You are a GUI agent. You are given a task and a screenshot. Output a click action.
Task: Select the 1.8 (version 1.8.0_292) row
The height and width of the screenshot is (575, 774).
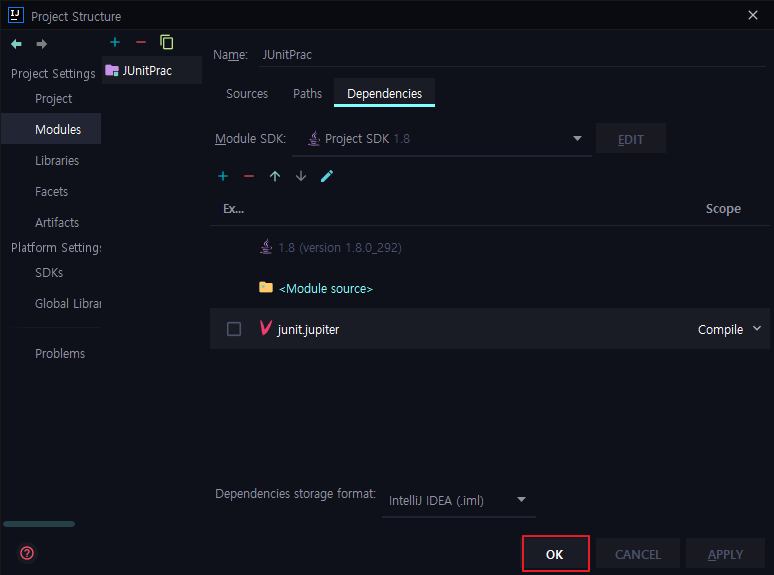tap(490, 247)
